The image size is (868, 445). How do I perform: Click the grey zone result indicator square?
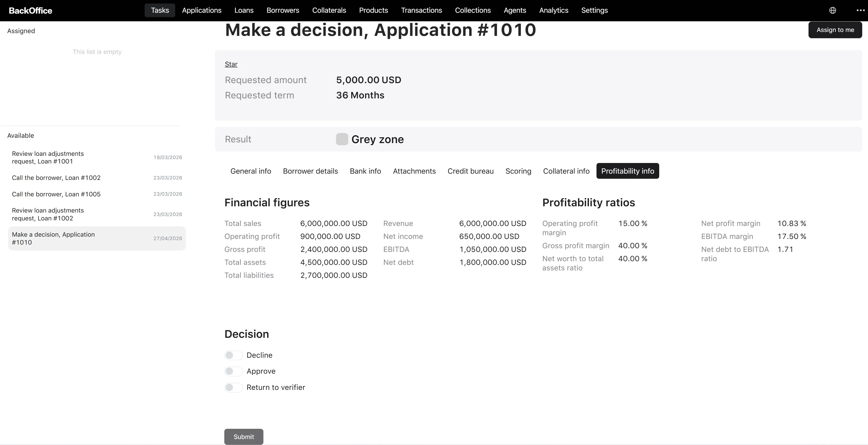pos(342,139)
